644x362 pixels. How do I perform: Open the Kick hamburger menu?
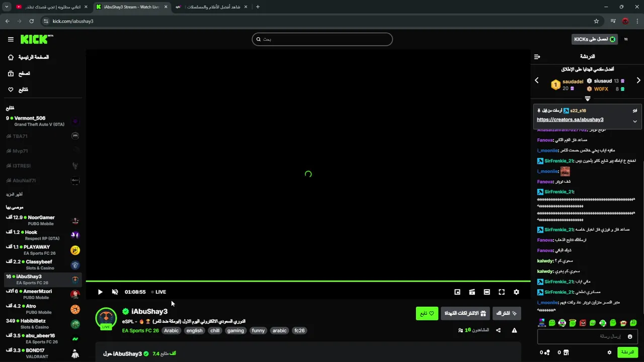[11, 39]
